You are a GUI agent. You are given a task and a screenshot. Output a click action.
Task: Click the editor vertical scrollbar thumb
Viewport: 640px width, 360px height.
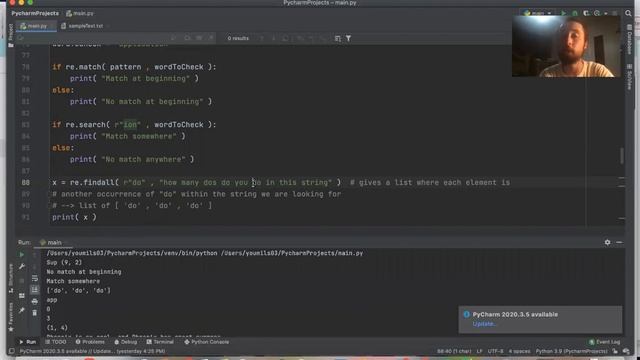pyautogui.click(x=622, y=156)
